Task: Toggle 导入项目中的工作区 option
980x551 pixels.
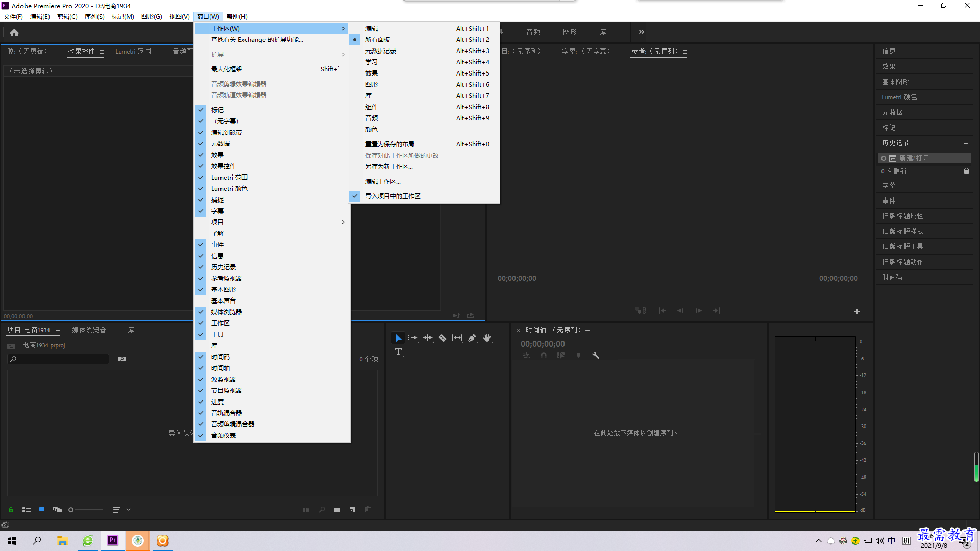Action: (424, 196)
